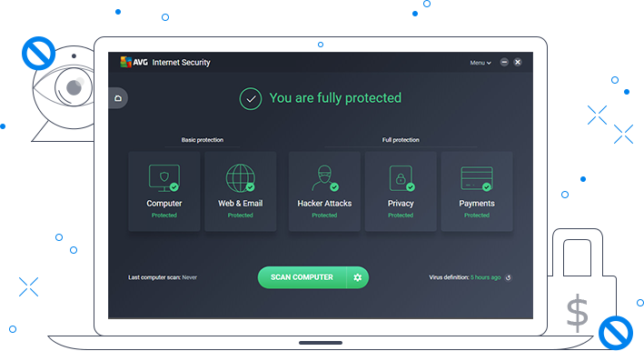Click the SCAN COMPUTER button

click(302, 277)
